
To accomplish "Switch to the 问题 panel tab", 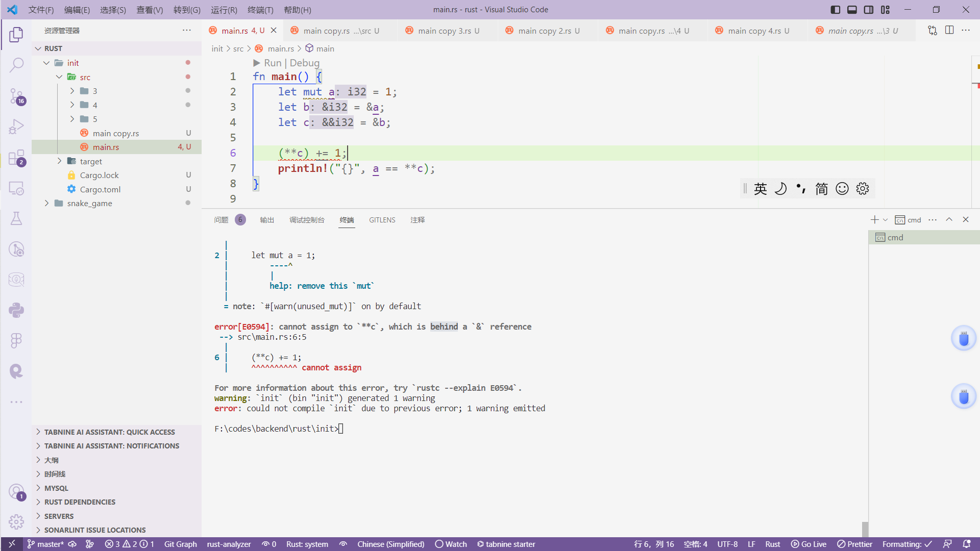I will 221,220.
